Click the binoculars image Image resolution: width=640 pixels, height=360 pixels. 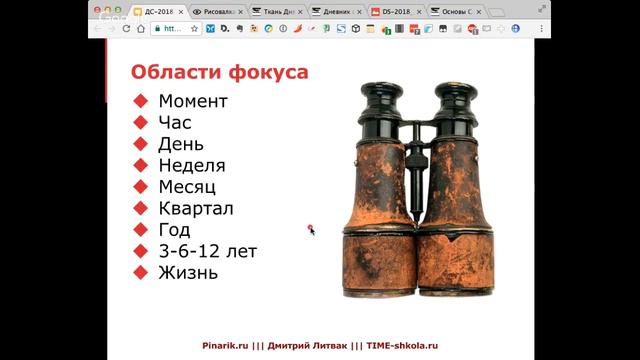418,189
